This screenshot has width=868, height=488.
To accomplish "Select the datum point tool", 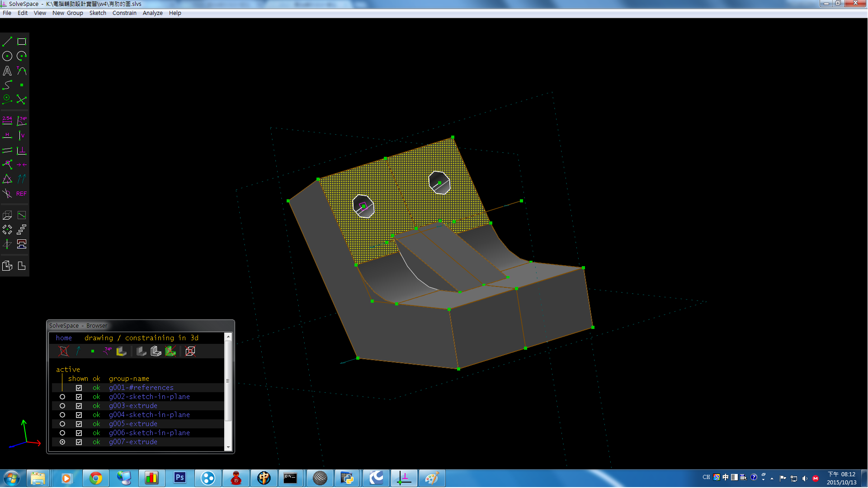I will (x=22, y=85).
